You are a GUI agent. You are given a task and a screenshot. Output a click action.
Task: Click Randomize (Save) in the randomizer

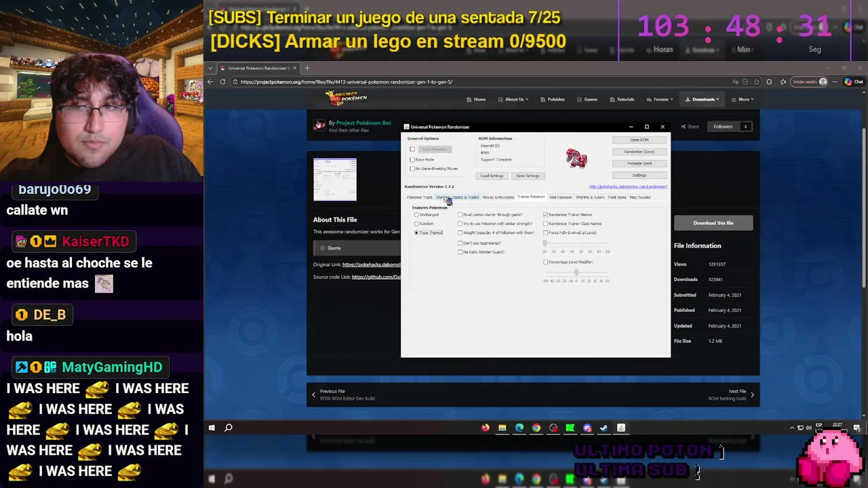[639, 152]
